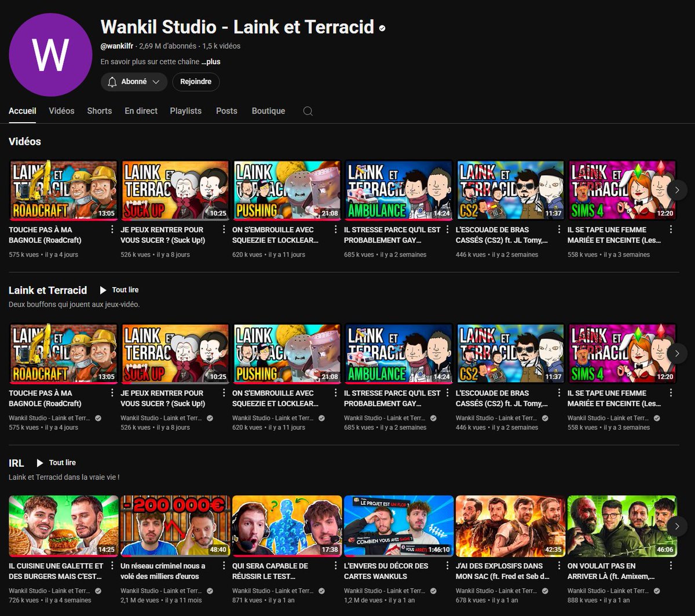This screenshot has height=616, width=695.
Task: Select the Posts tab
Action: 226,111
